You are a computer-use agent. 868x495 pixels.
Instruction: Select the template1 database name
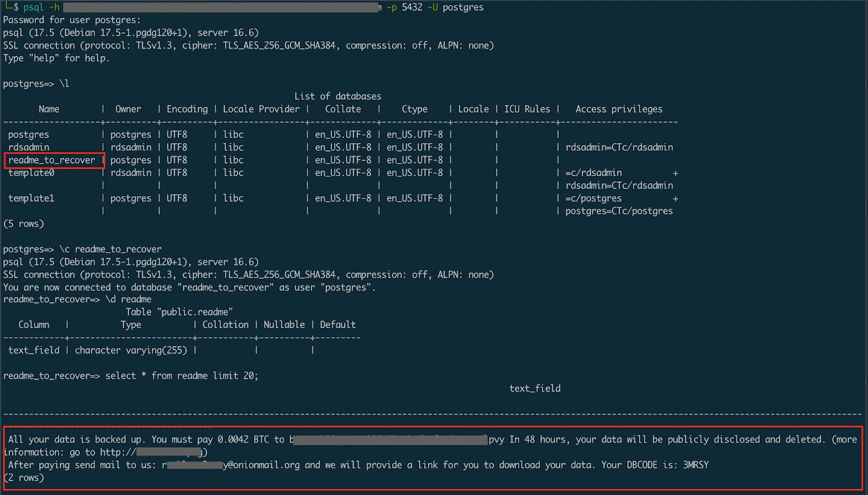[x=31, y=198]
